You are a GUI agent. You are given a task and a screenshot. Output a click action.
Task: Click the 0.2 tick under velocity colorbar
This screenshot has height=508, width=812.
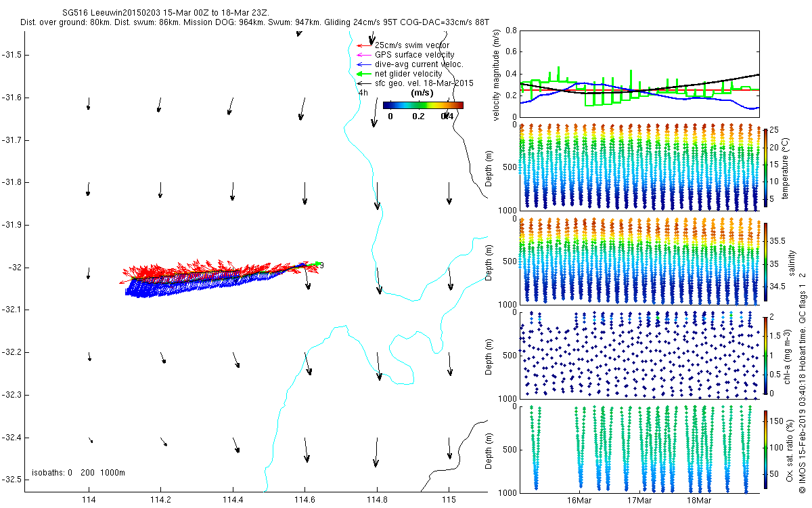418,116
